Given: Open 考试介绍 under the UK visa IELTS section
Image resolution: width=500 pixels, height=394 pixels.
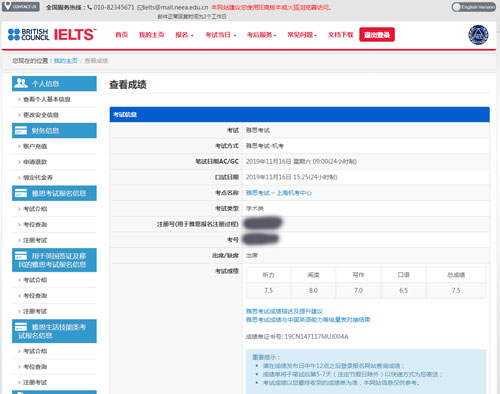Looking at the screenshot, I should pos(35,280).
